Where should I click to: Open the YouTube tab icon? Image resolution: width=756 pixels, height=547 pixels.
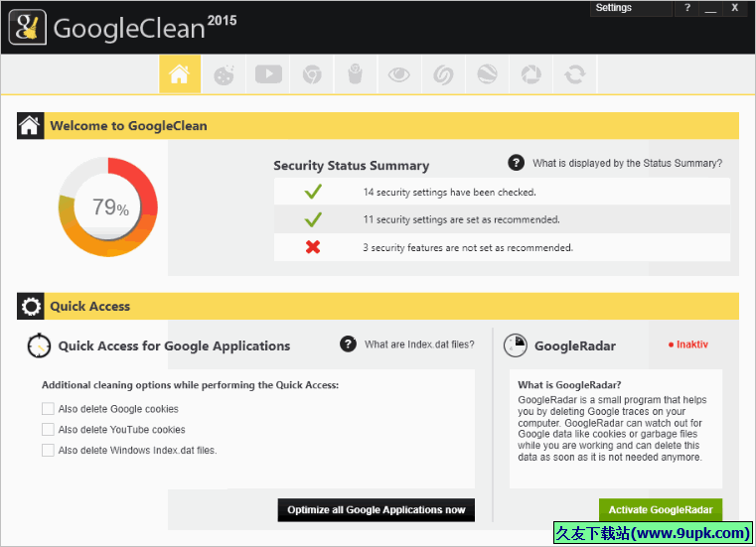tap(268, 74)
